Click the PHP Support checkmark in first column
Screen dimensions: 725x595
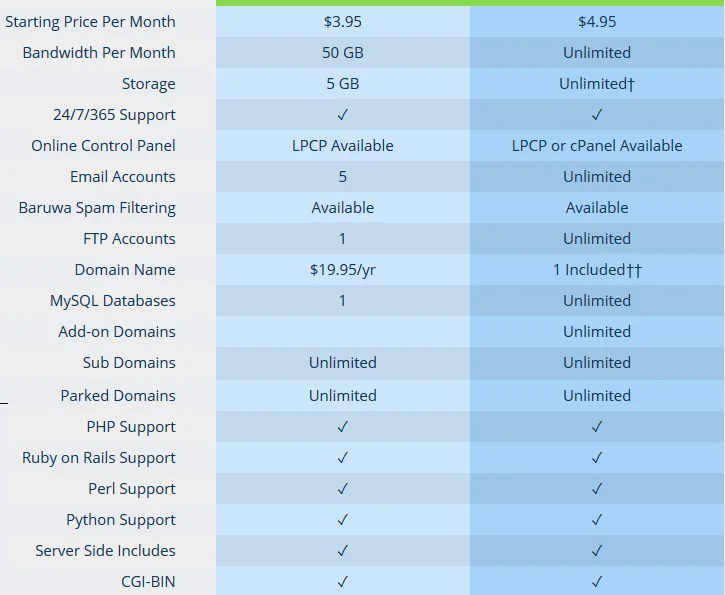343,427
